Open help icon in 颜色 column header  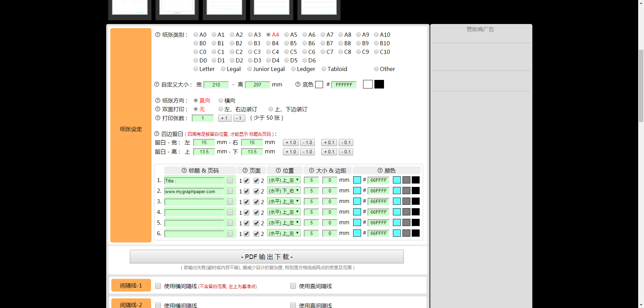[x=380, y=170]
